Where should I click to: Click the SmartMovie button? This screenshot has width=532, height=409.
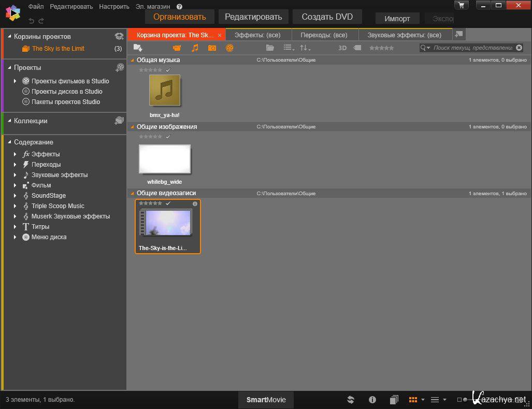(266, 400)
